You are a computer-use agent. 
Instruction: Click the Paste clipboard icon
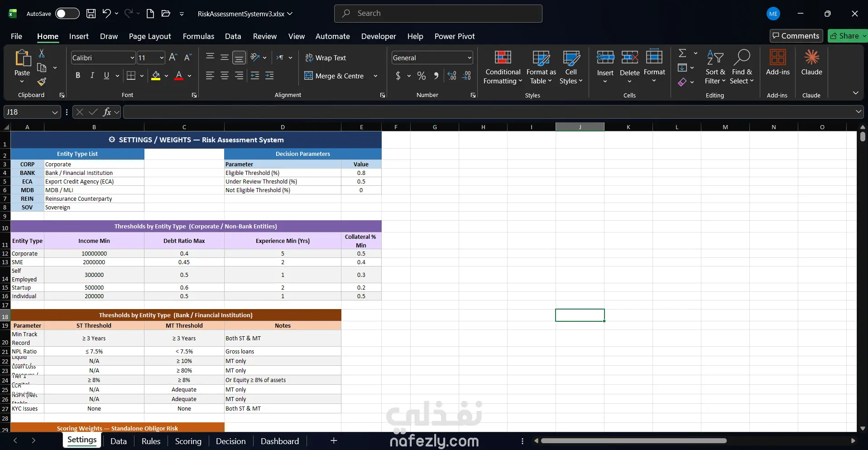(22, 58)
